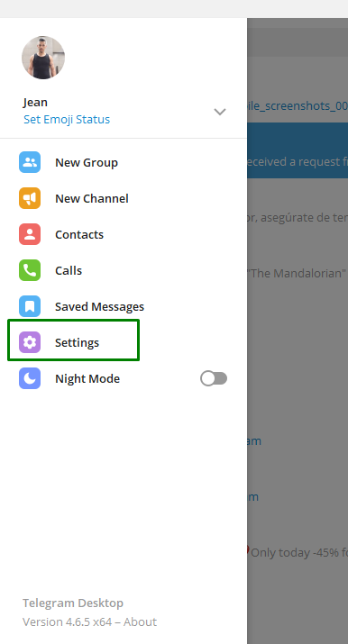This screenshot has height=644, width=348.
Task: Click the blue New Group icon
Action: (x=30, y=162)
